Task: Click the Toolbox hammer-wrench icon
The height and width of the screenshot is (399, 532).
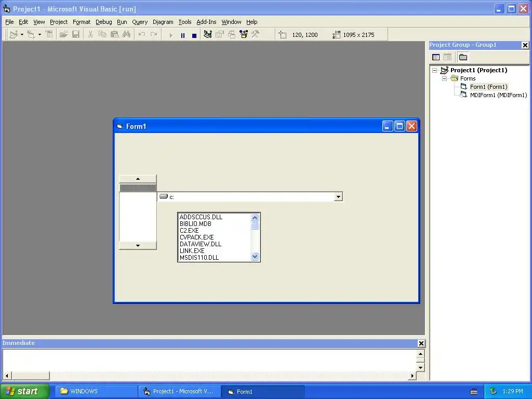Action: [256, 35]
